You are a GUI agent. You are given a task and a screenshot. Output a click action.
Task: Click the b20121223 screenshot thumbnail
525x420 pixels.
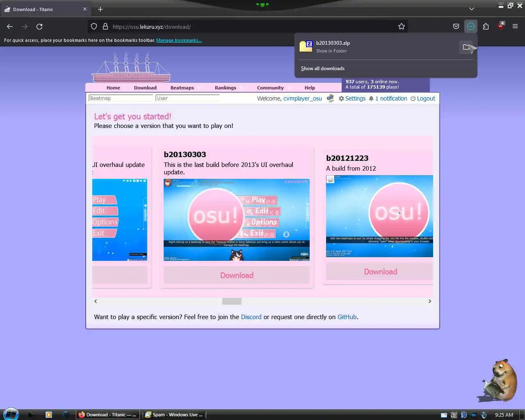click(x=379, y=216)
